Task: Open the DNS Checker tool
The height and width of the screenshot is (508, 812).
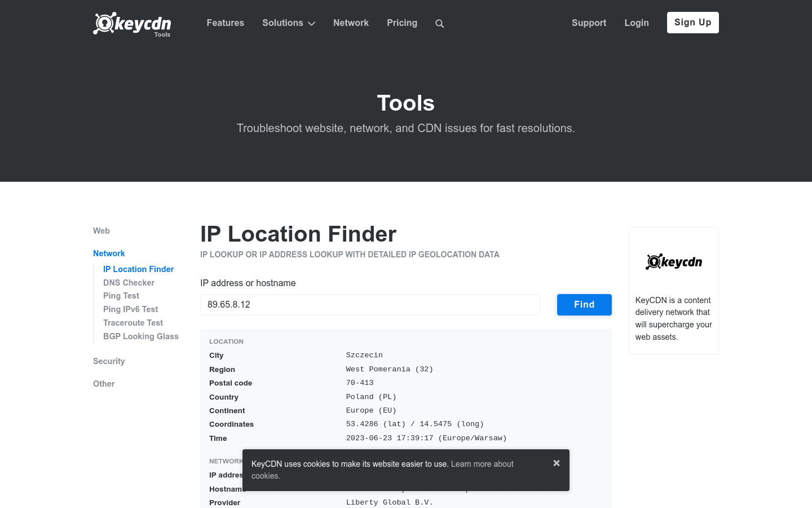Action: [129, 282]
